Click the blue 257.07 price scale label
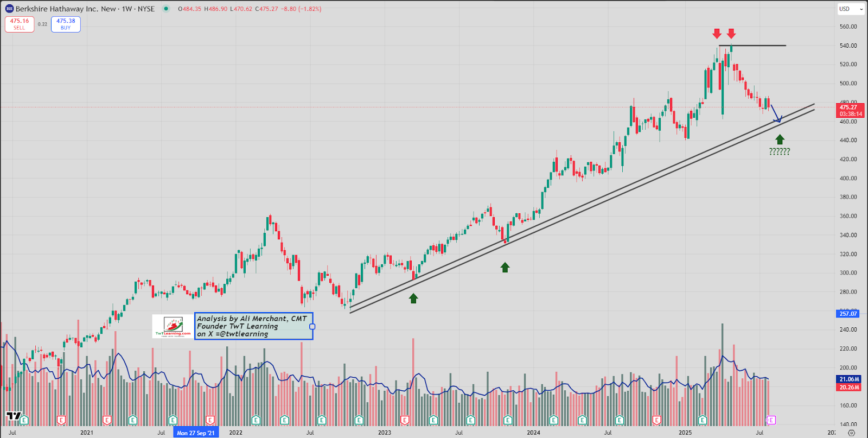The image size is (868, 438). pos(848,314)
